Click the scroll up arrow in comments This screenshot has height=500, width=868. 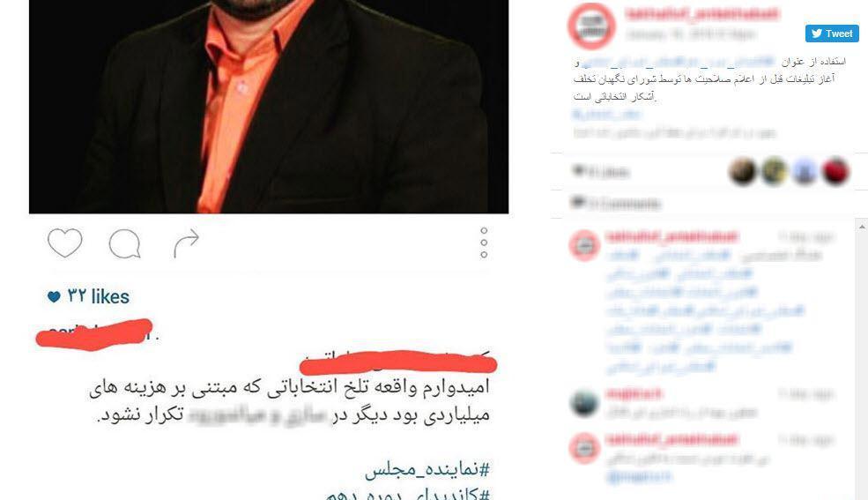click(862, 227)
